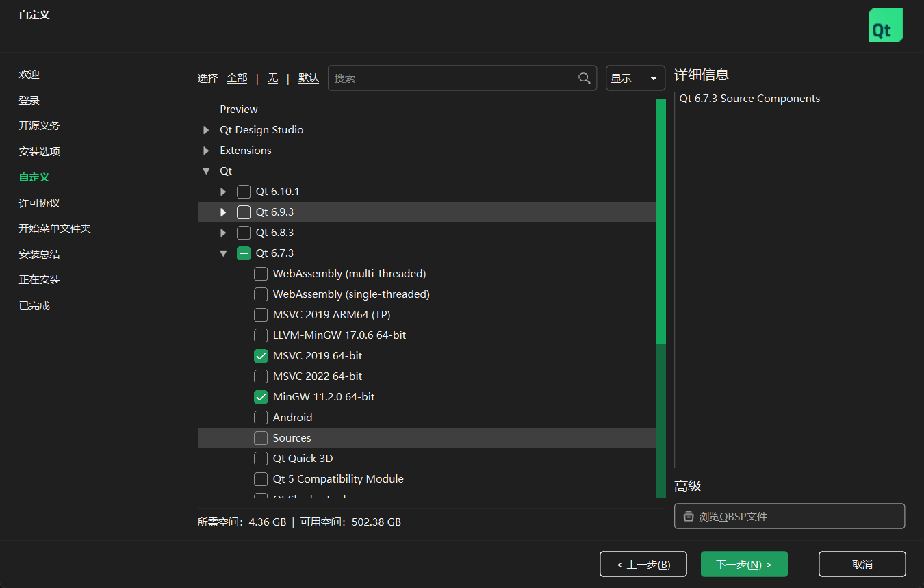Click Qt 6.7.3 Source Components description

[749, 99]
